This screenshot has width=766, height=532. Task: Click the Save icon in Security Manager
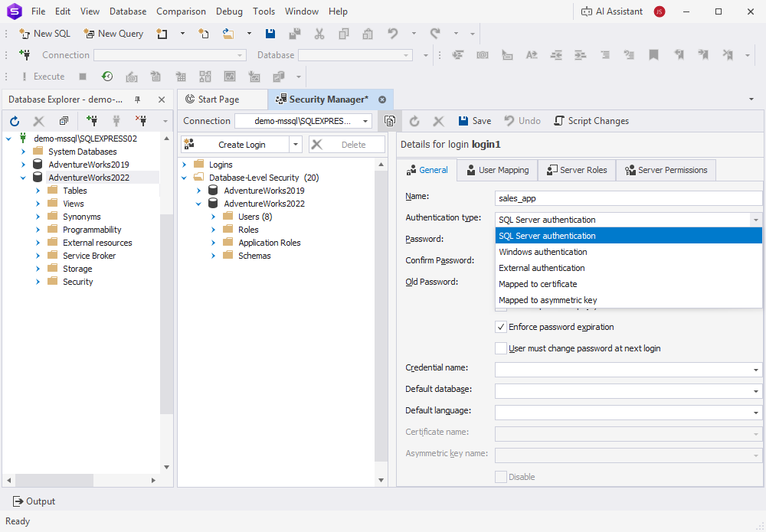point(474,120)
